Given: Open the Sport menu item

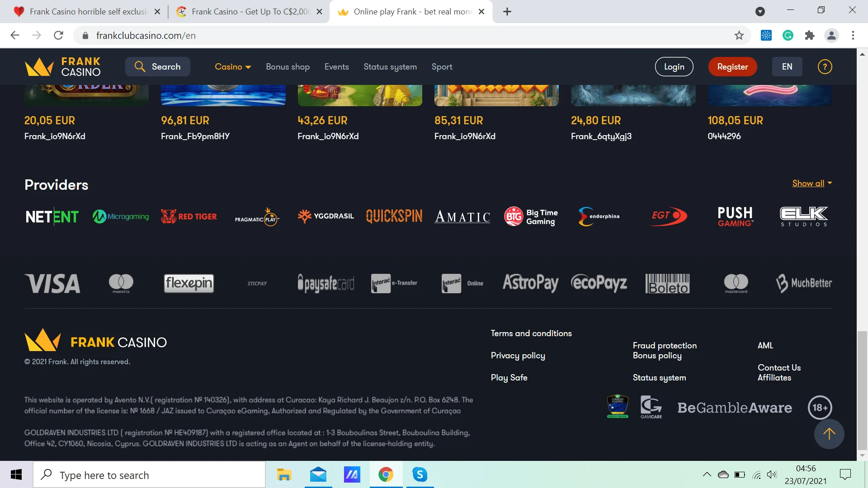Looking at the screenshot, I should click(442, 67).
